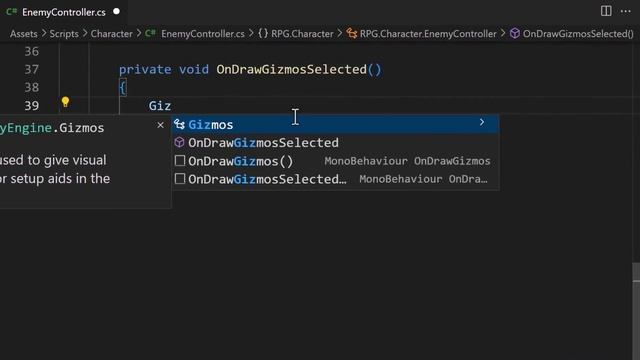Open the Character breadcrumb folder
The width and height of the screenshot is (640, 360).
point(111,34)
